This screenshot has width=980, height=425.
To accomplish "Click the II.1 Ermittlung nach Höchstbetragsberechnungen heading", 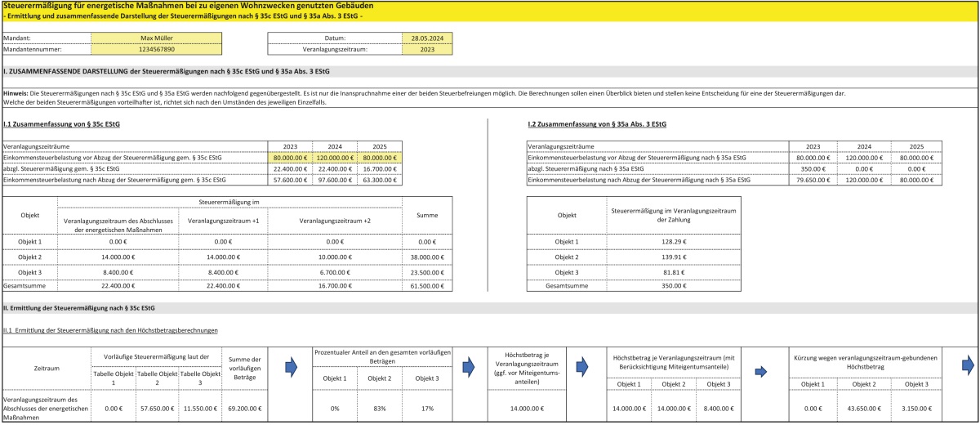I will 110,330.
